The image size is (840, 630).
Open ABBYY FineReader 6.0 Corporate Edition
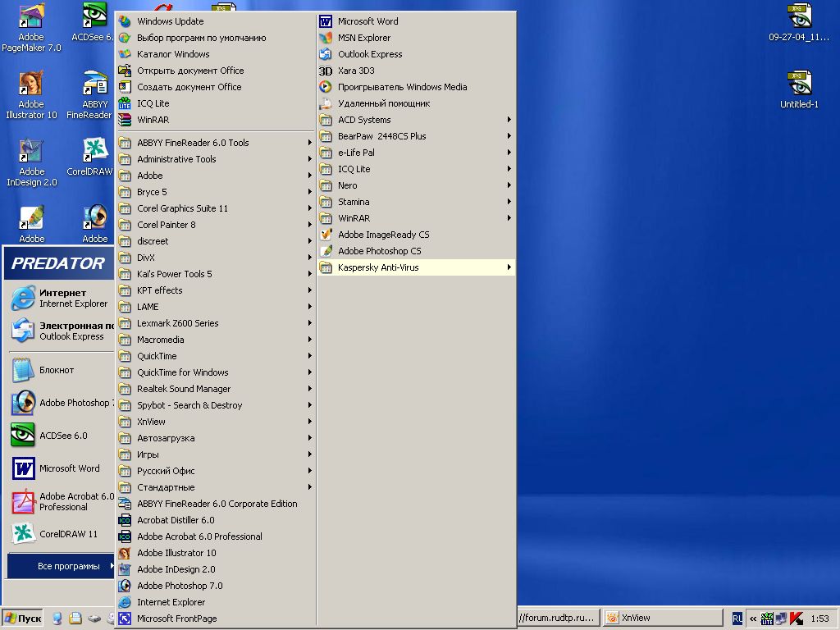(x=216, y=504)
